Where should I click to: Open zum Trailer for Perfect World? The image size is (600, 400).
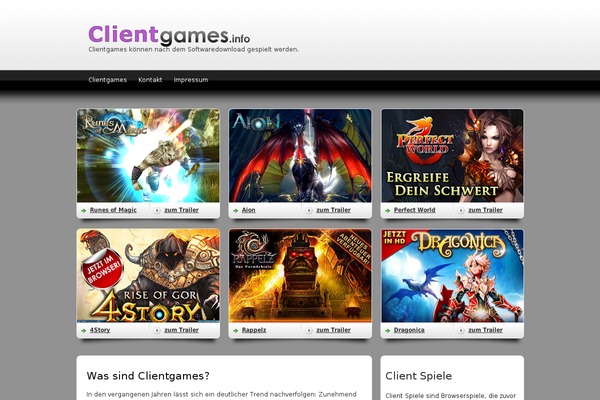click(x=485, y=210)
